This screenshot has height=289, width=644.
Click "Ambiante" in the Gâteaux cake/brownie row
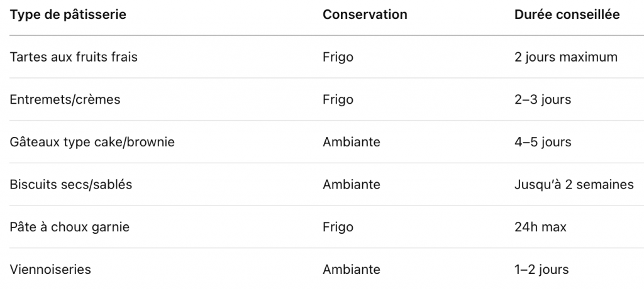point(352,142)
